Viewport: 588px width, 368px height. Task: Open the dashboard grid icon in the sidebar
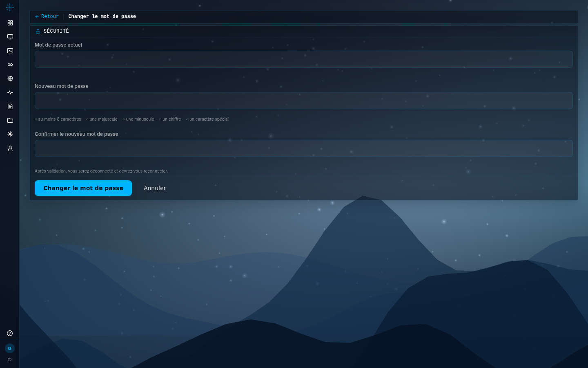tap(10, 23)
